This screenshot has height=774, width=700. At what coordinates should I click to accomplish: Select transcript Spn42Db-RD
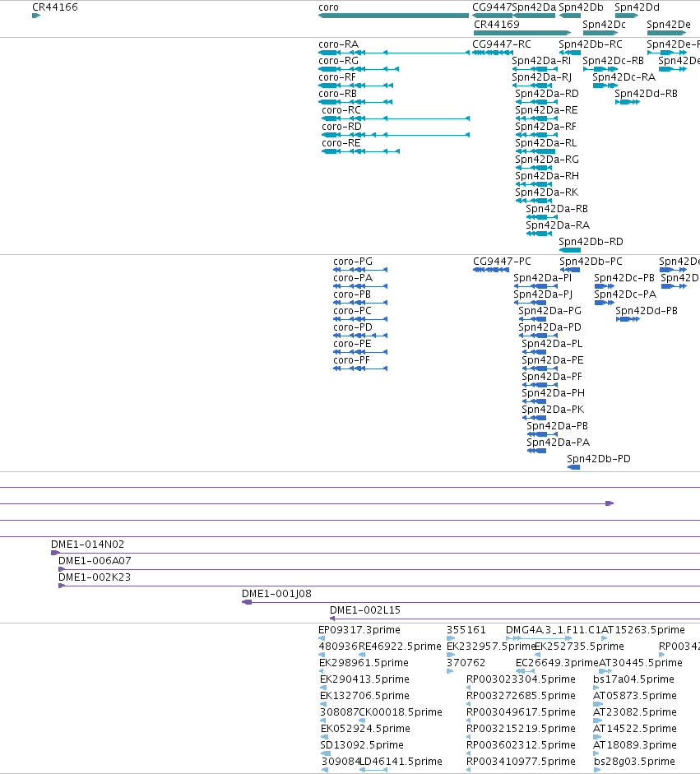(x=591, y=242)
